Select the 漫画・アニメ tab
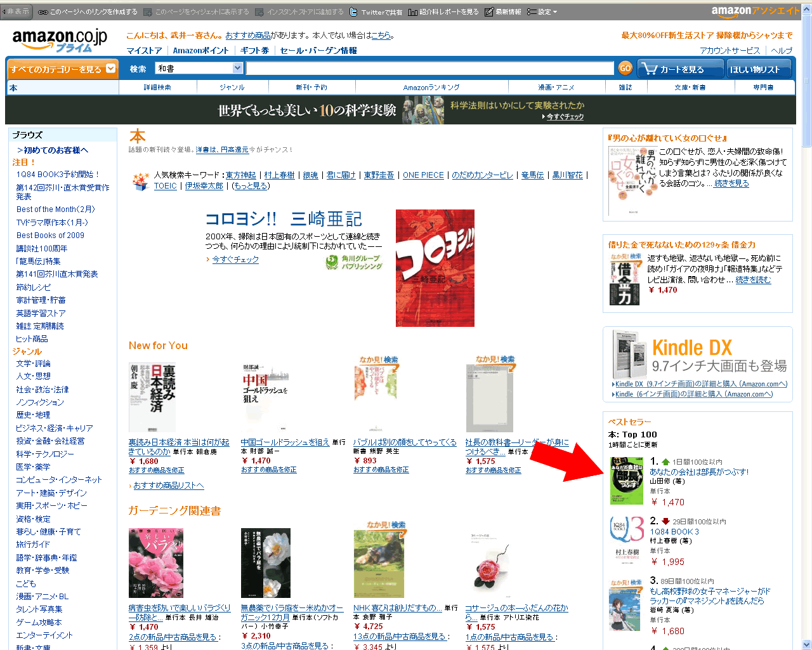Image resolution: width=812 pixels, height=650 pixels. (556, 88)
